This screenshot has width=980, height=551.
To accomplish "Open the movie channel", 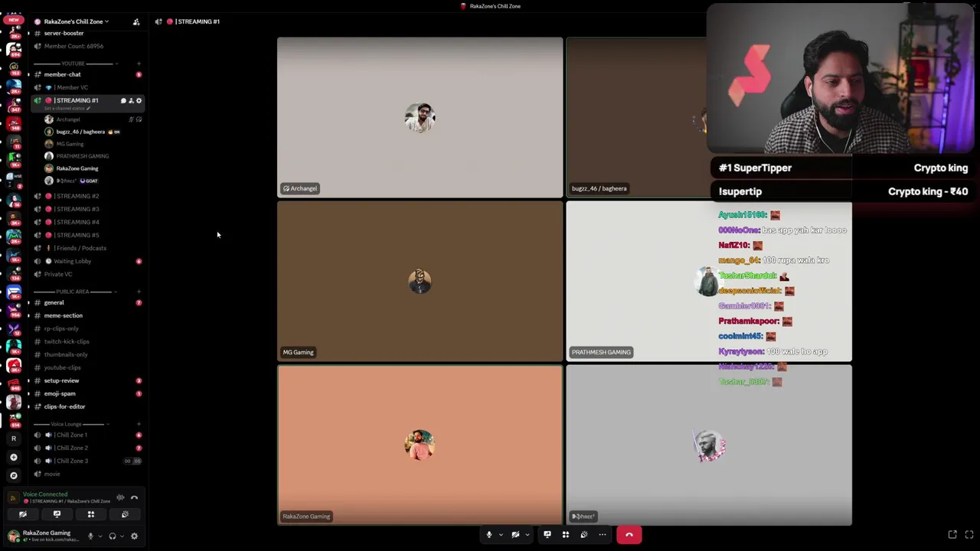I will coord(52,474).
